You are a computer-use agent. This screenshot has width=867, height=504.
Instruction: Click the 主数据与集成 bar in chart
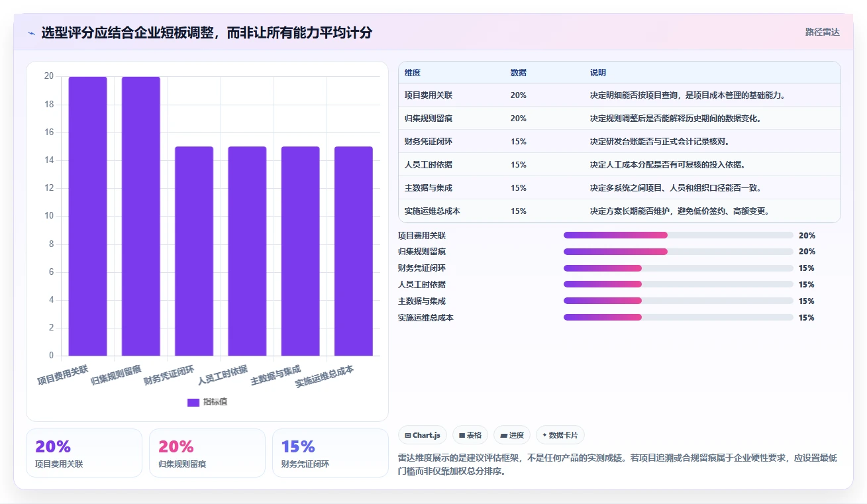pos(300,251)
